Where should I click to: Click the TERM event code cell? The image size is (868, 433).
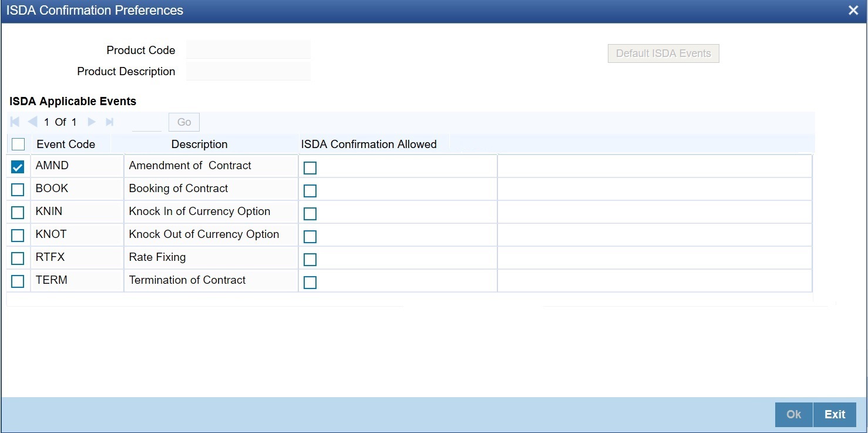point(77,280)
